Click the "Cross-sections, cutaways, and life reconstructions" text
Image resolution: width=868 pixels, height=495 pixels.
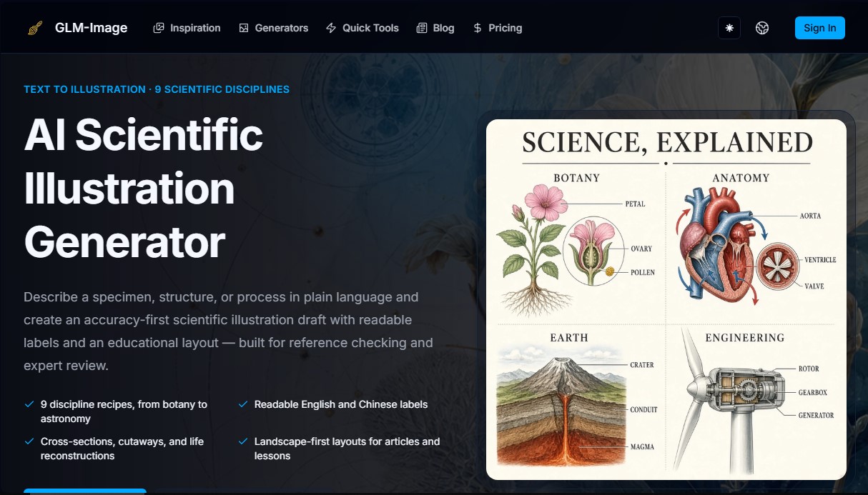[x=122, y=449]
